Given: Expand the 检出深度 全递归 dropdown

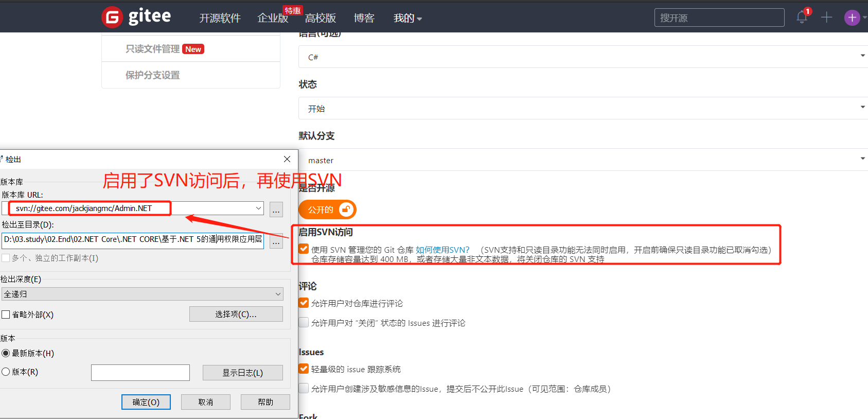Looking at the screenshot, I should [143, 294].
